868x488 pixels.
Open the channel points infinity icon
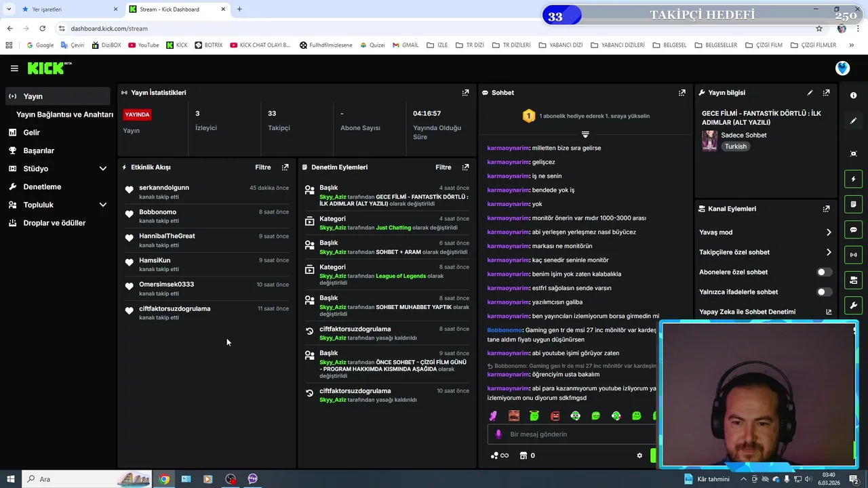499,455
